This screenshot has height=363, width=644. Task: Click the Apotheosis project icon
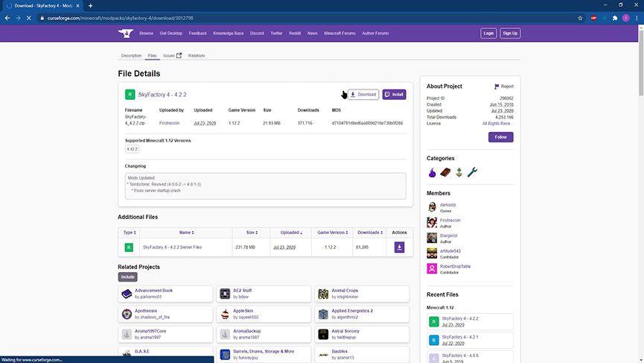pos(127,314)
